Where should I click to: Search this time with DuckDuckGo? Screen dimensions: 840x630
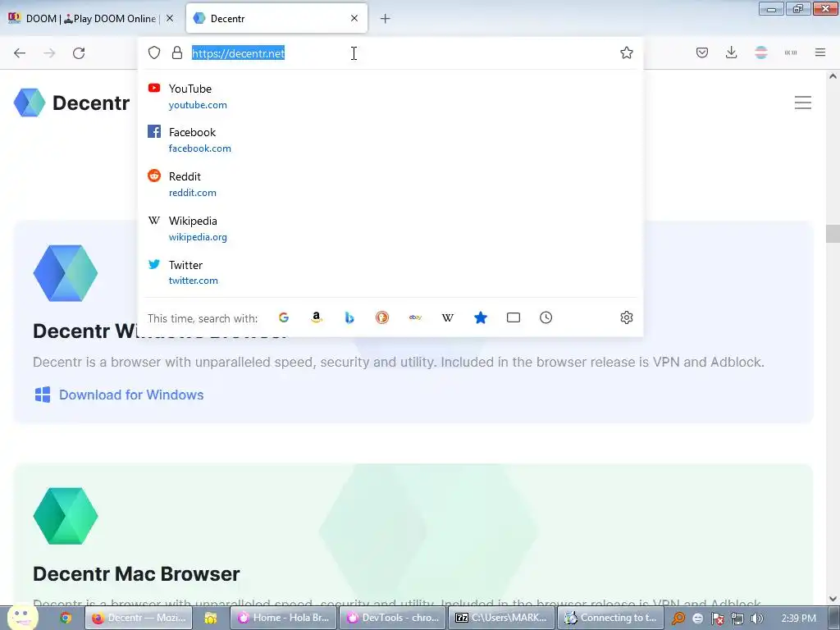tap(382, 317)
